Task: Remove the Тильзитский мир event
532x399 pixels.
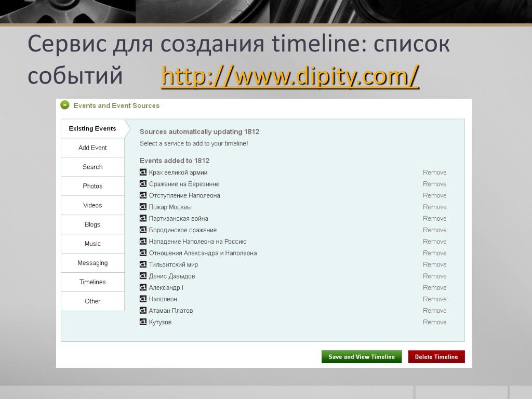Action: [435, 264]
